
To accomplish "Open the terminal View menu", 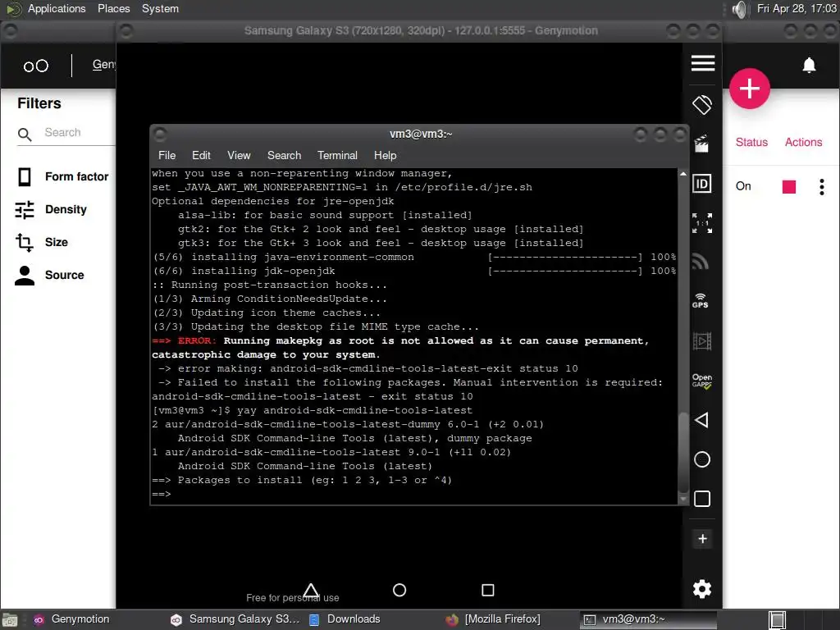I will pos(239,155).
